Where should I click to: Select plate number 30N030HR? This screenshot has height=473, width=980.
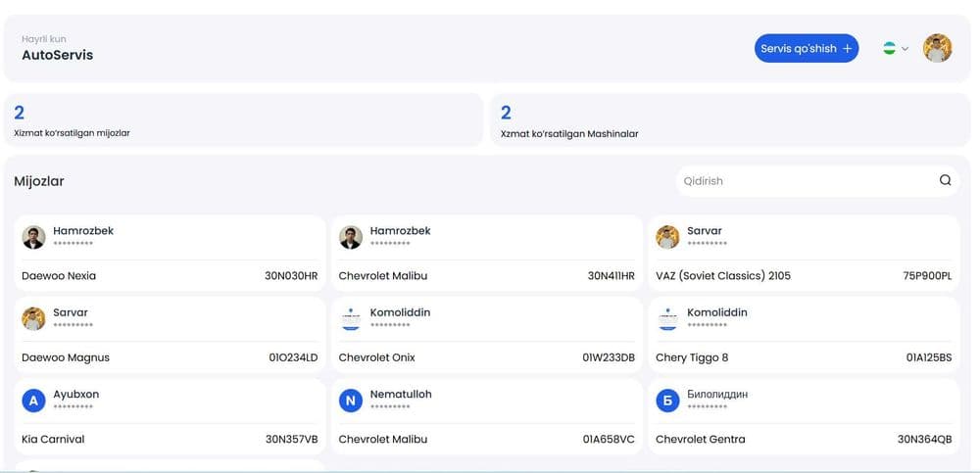[x=291, y=275]
